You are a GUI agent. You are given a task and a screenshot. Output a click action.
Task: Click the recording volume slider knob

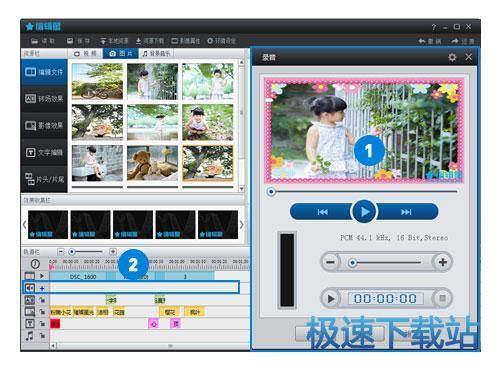(352, 263)
